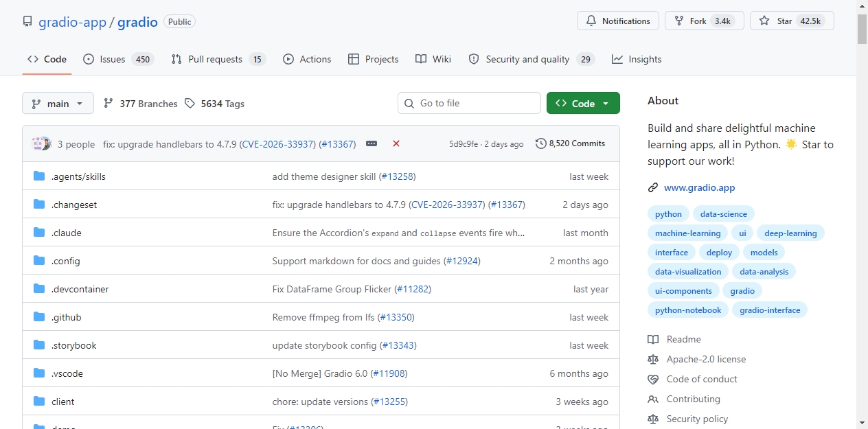Open pull request #12924 link
The height and width of the screenshot is (429, 868).
point(461,261)
